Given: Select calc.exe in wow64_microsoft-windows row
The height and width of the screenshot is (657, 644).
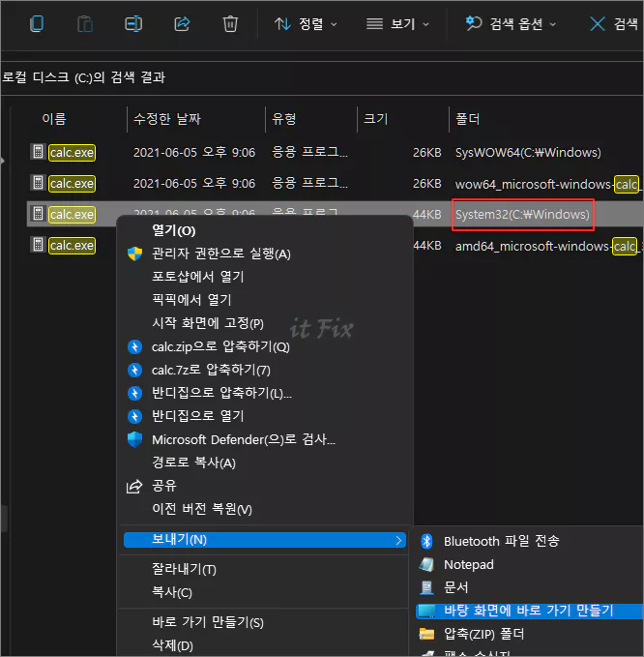Looking at the screenshot, I should point(72,184).
